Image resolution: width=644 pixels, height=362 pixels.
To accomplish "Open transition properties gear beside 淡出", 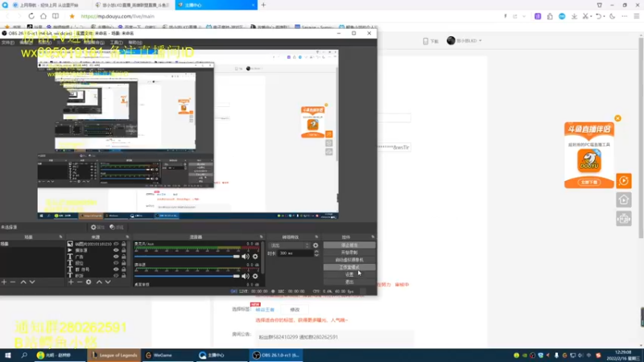I will [316, 245].
